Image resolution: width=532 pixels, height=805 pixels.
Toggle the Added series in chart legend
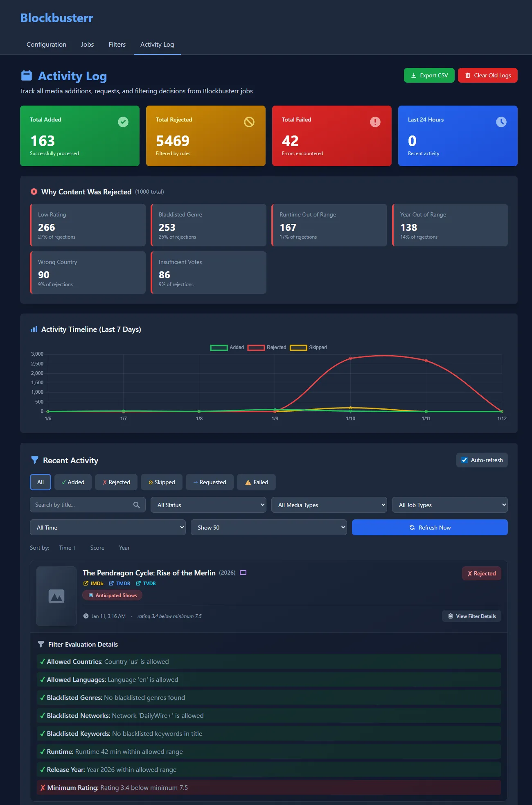(227, 347)
